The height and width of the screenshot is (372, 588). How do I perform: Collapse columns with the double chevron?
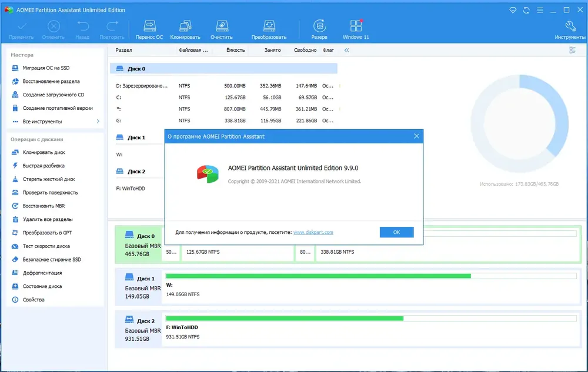point(346,50)
